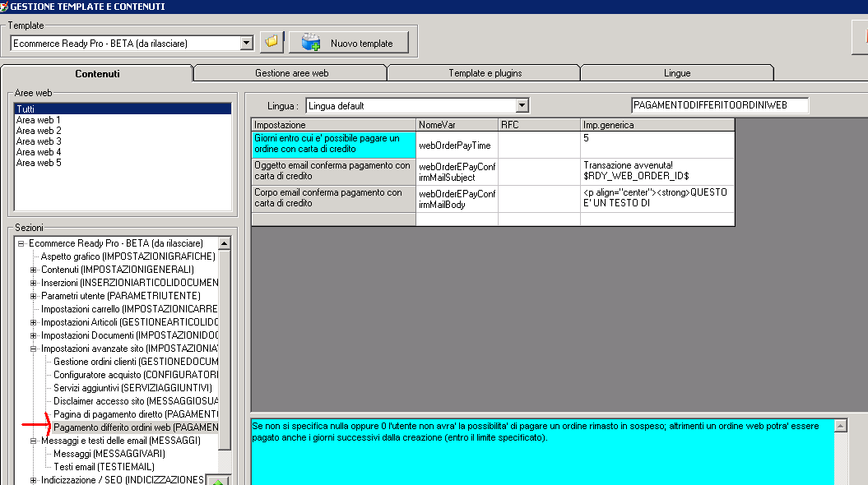The image size is (868, 485).
Task: Select Configuratore acquisto tree item
Action: pos(136,375)
